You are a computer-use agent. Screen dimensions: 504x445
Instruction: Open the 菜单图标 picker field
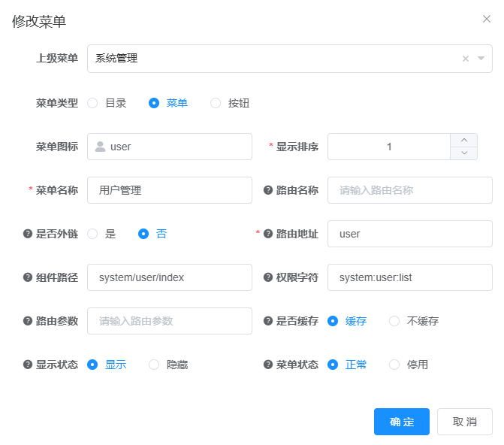(x=170, y=147)
